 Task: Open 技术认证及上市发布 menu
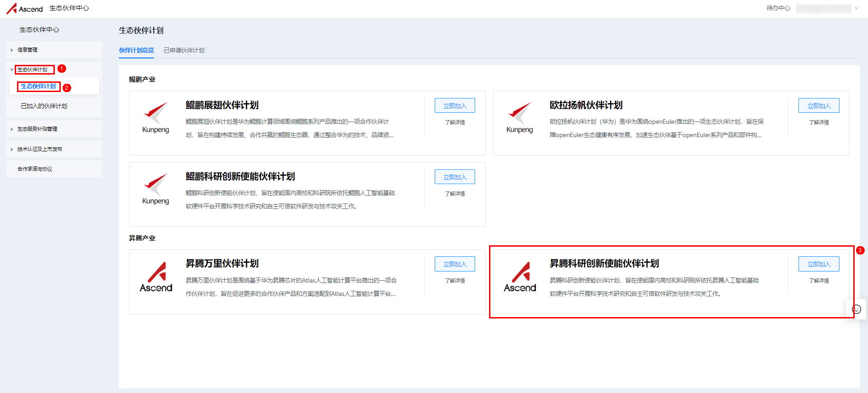point(54,149)
